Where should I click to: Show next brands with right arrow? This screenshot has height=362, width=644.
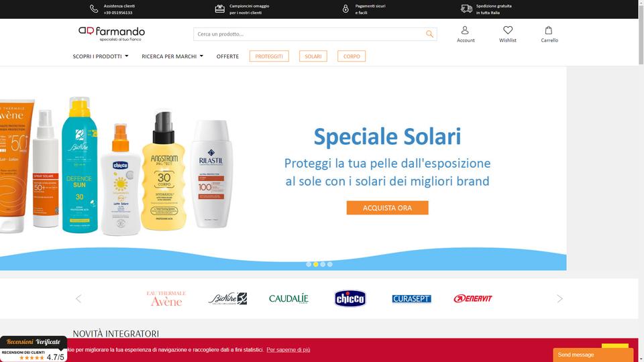tap(559, 299)
